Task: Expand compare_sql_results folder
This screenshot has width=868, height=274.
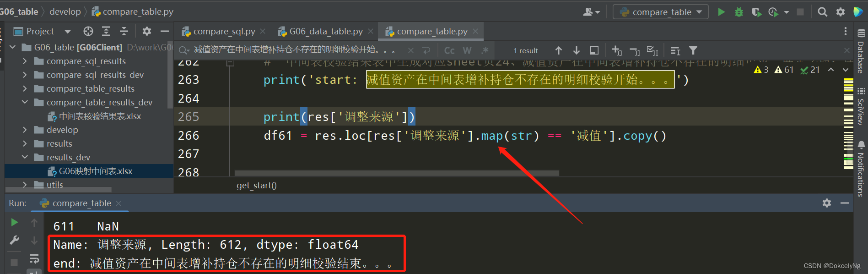Action: (25, 61)
